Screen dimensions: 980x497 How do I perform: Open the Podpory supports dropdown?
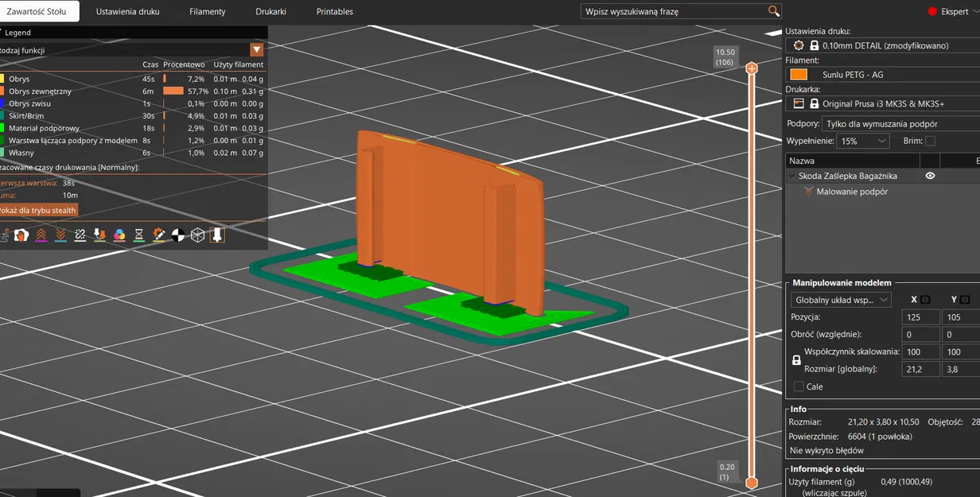900,123
